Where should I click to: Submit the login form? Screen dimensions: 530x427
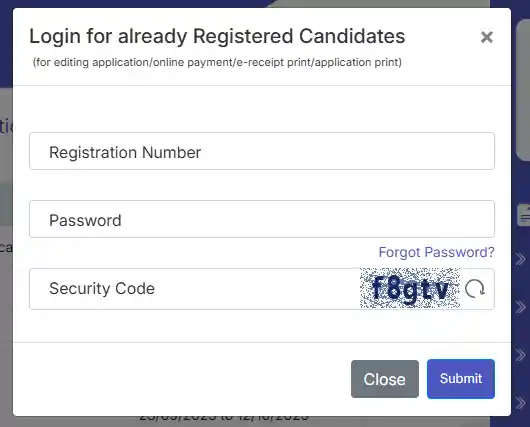461,379
